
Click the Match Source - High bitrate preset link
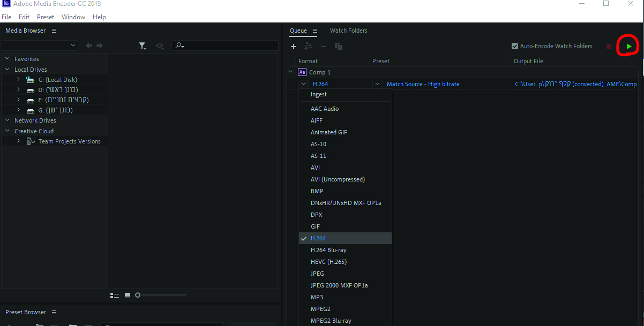[x=423, y=84]
